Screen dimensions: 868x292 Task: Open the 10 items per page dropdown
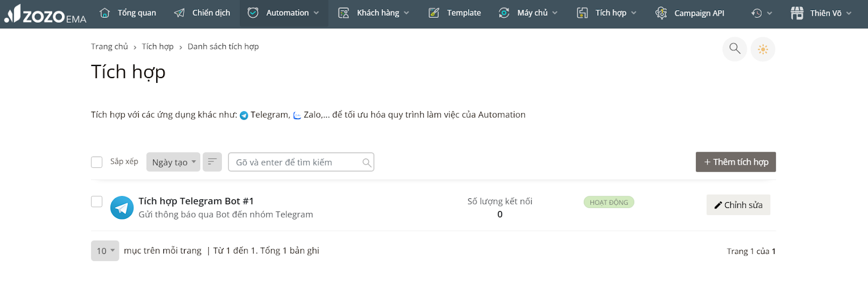[x=105, y=251]
